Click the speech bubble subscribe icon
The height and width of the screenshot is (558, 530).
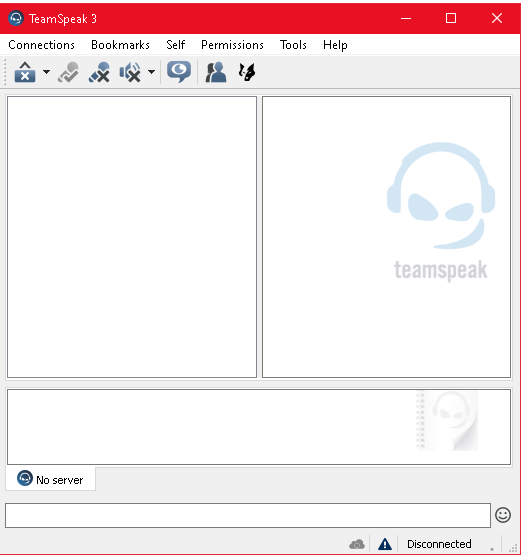tap(179, 72)
